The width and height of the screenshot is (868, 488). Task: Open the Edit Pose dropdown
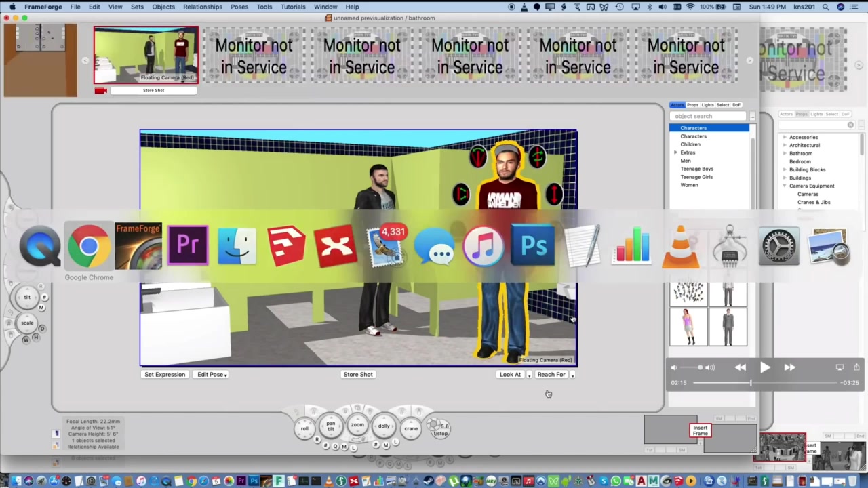[212, 374]
